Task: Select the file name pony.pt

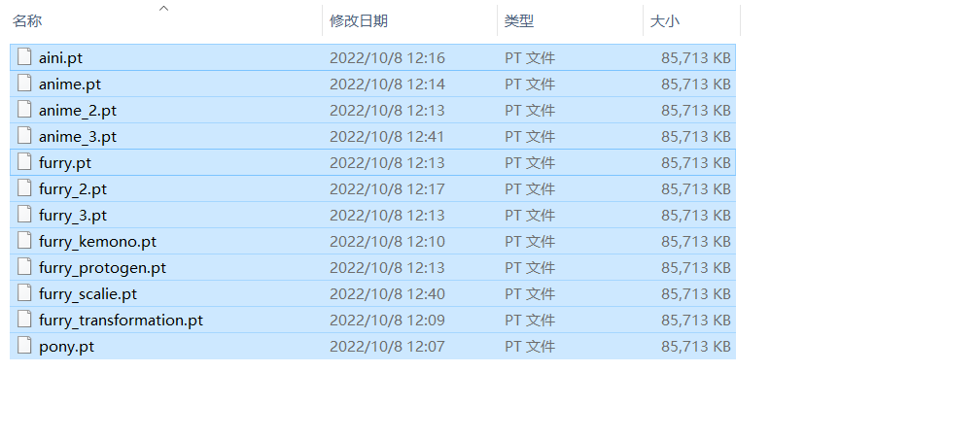Action: click(67, 347)
